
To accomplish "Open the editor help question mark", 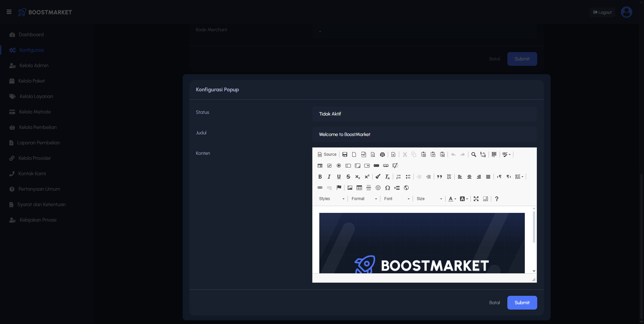I will click(496, 199).
